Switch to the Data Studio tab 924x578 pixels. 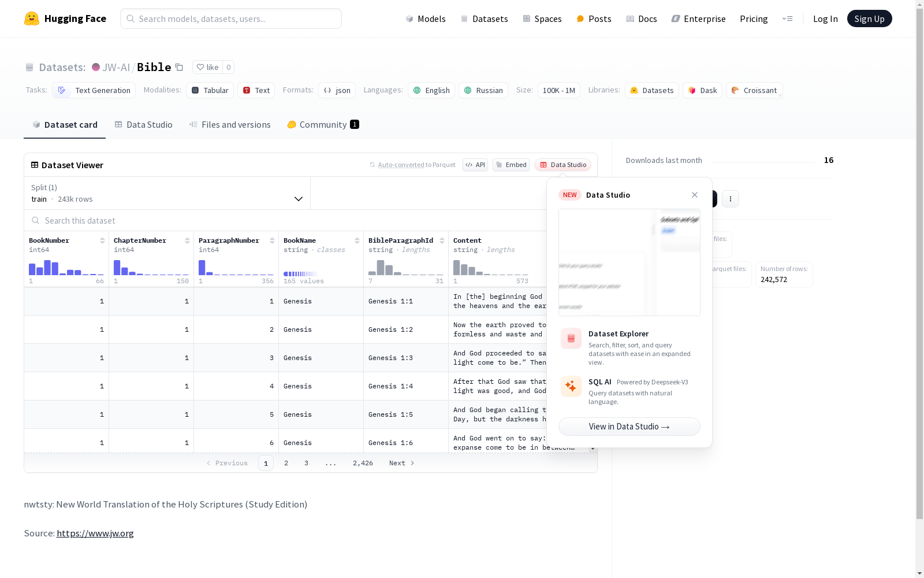coord(143,125)
